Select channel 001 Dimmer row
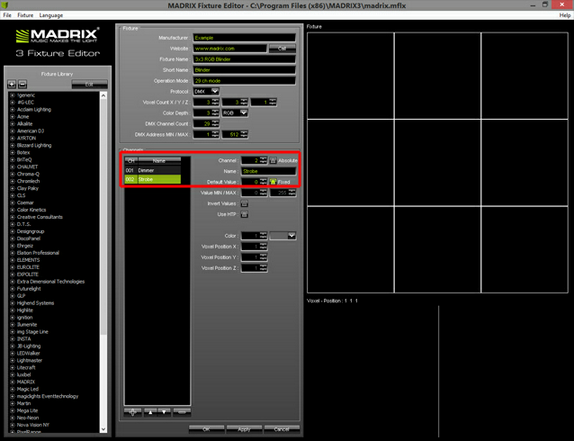This screenshot has width=574, height=441. [153, 170]
